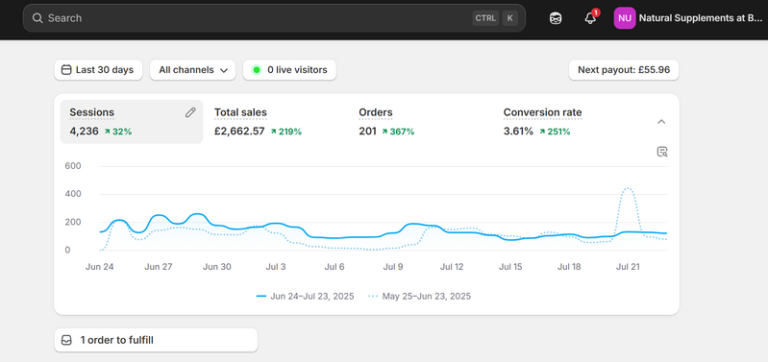View 0 live visitors
The image size is (768, 362).
pyautogui.click(x=289, y=70)
